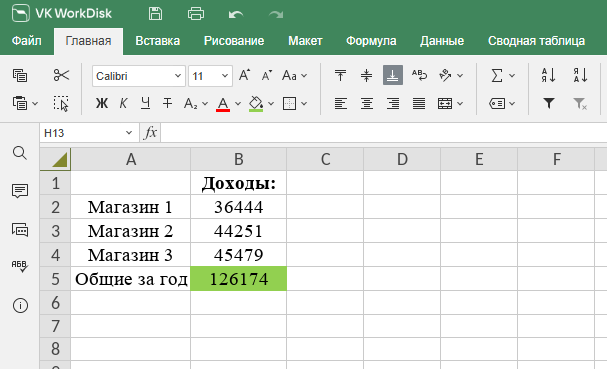The width and height of the screenshot is (607, 369).
Task: Open the font size 11 dropdown
Action: 225,76
